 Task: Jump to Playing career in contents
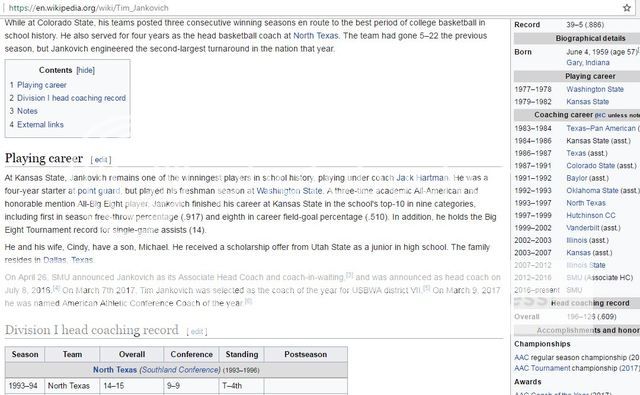click(42, 85)
